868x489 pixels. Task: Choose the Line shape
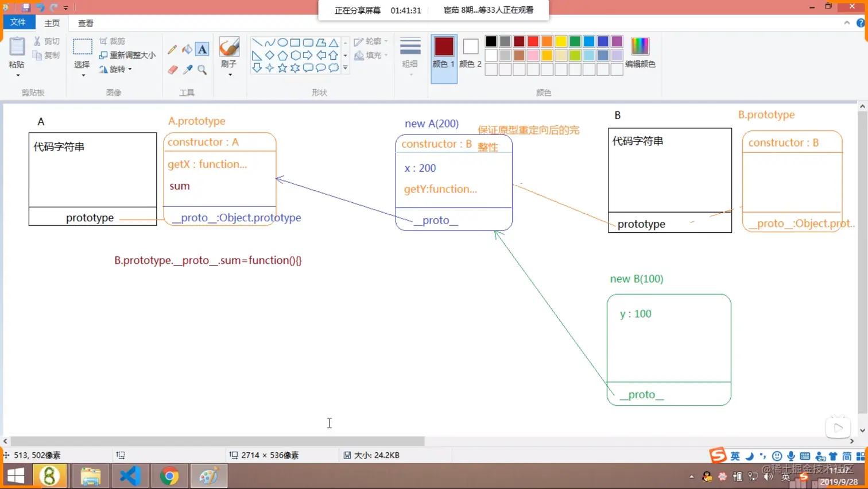click(x=257, y=43)
